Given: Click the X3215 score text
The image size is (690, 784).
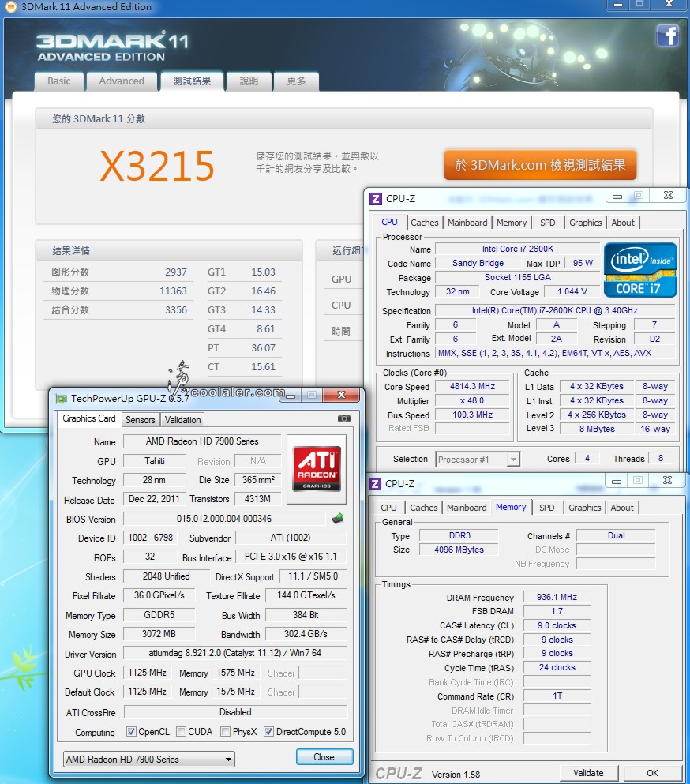Looking at the screenshot, I should point(157,166).
